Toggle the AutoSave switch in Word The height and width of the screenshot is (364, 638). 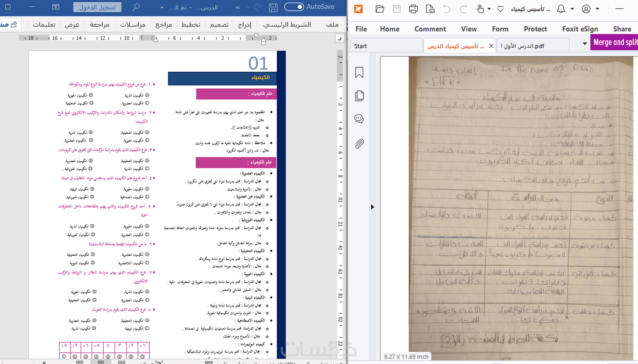(x=294, y=7)
